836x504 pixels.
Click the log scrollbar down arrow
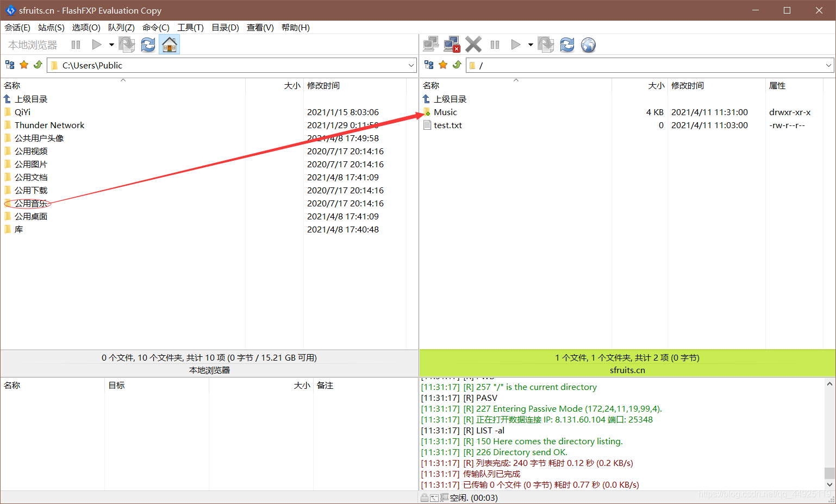tap(829, 484)
